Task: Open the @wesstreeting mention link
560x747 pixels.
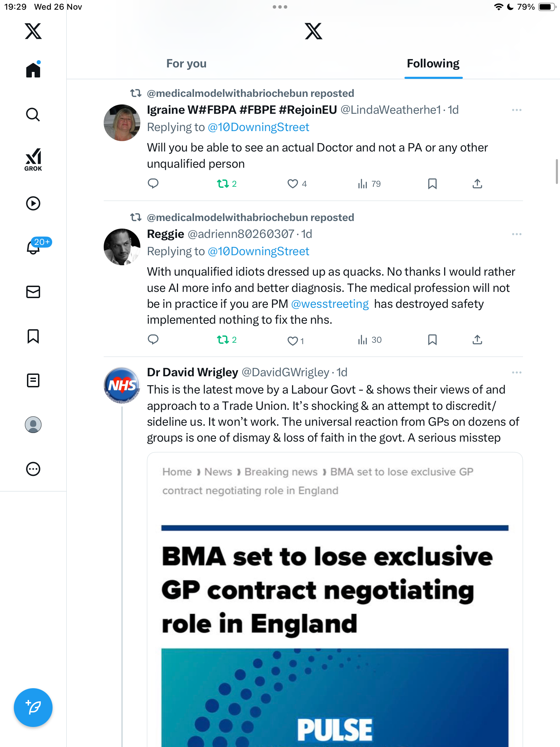Action: click(330, 304)
